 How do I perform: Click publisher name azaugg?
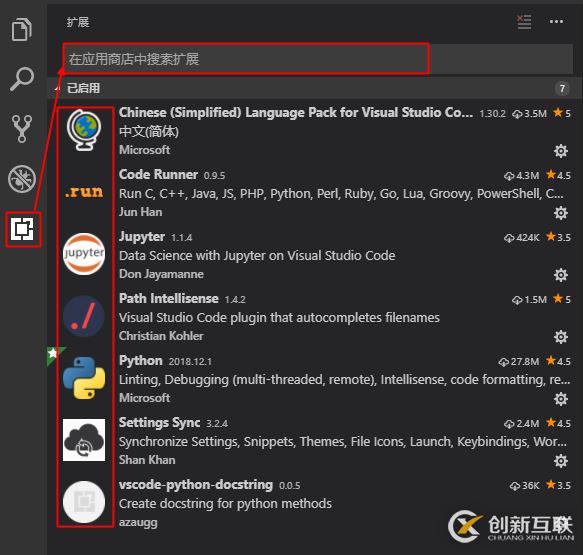138,522
